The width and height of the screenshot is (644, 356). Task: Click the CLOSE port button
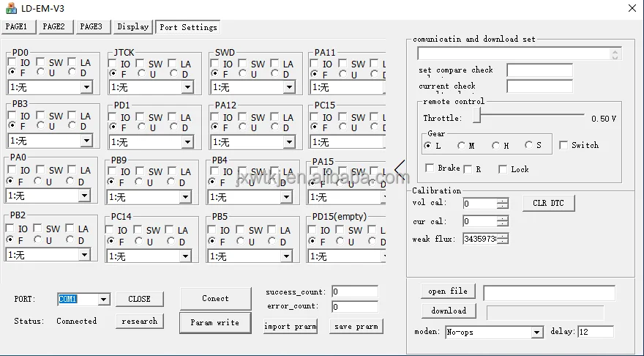pos(140,299)
